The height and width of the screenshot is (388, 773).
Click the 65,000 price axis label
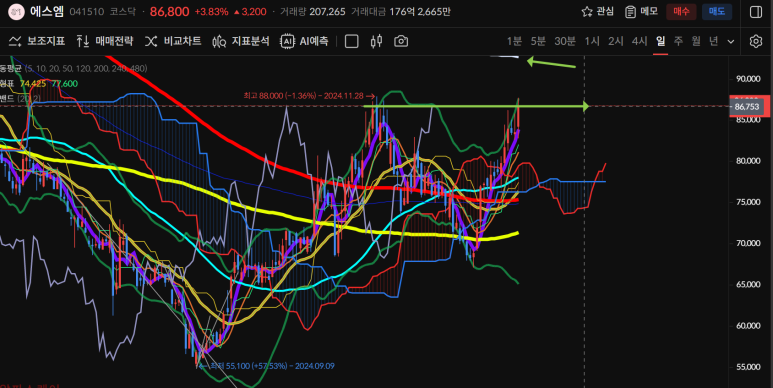(747, 284)
